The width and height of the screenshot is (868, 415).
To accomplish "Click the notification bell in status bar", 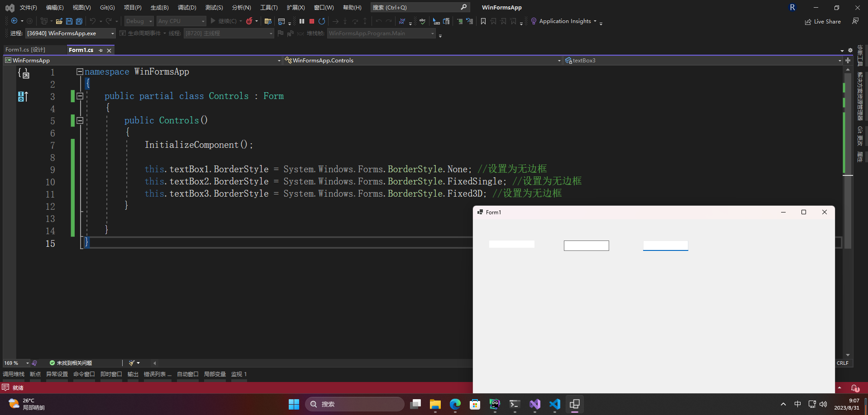I will coord(855,388).
